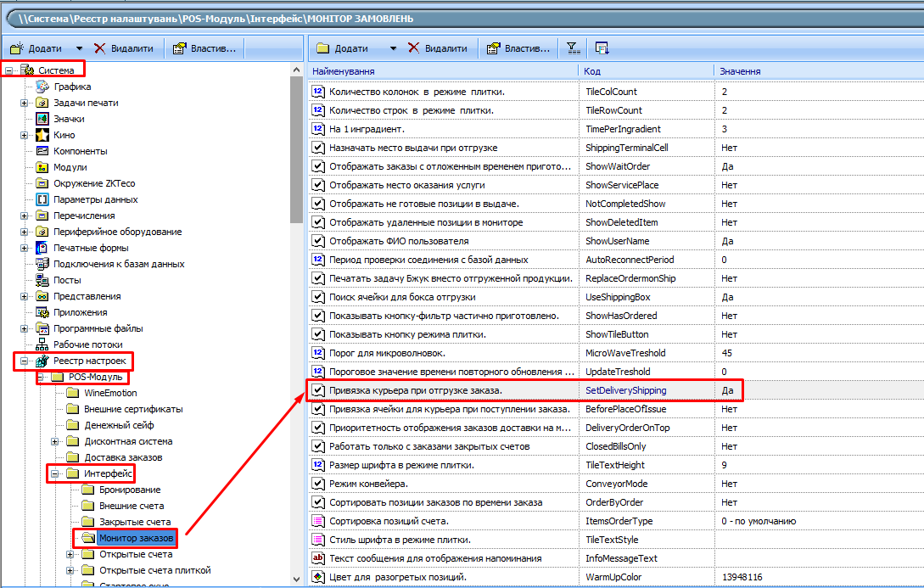Click the left panel Властив... button
This screenshot has height=588, width=924.
(x=209, y=48)
